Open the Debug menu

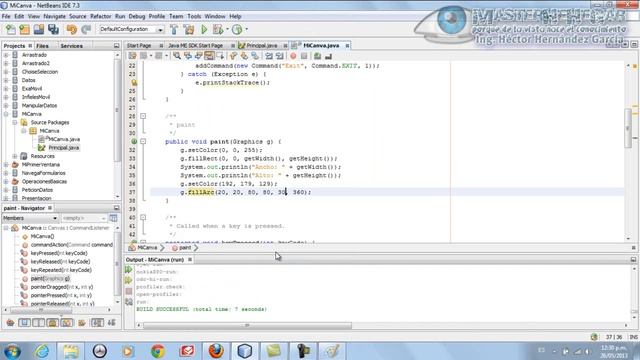click(137, 16)
